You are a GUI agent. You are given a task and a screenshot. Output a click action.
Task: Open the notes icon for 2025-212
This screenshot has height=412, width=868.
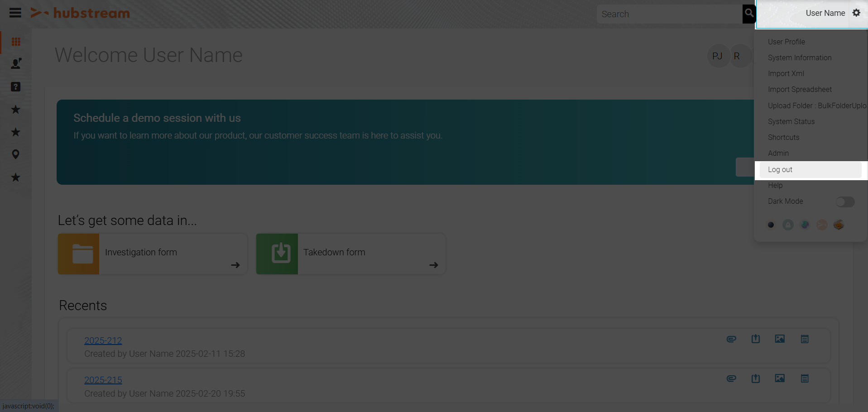pos(804,339)
